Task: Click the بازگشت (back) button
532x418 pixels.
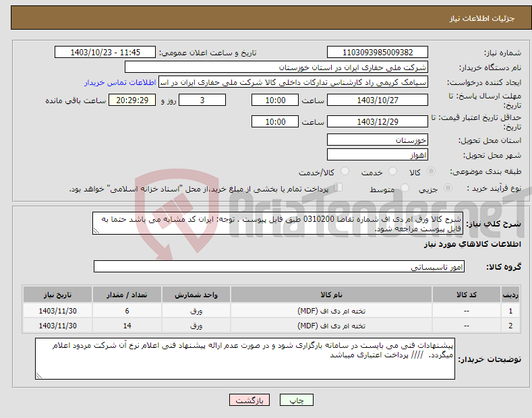Action: [249, 400]
